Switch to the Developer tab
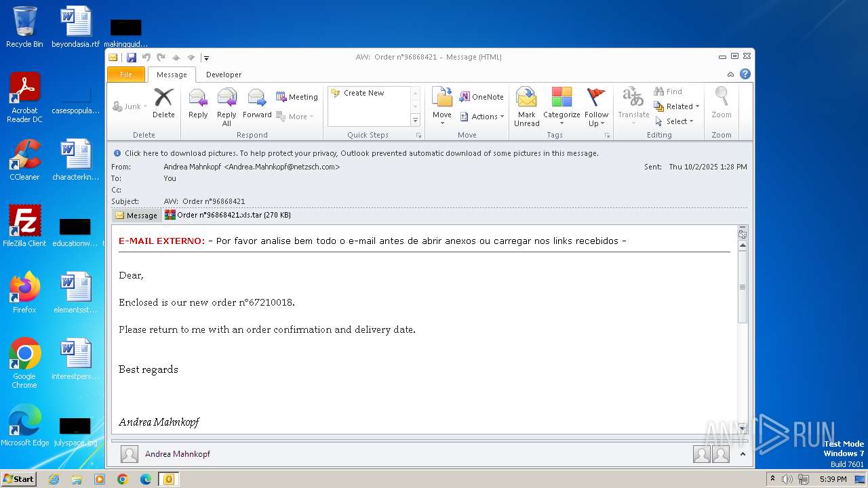Viewport: 868px width, 488px height. [x=224, y=75]
